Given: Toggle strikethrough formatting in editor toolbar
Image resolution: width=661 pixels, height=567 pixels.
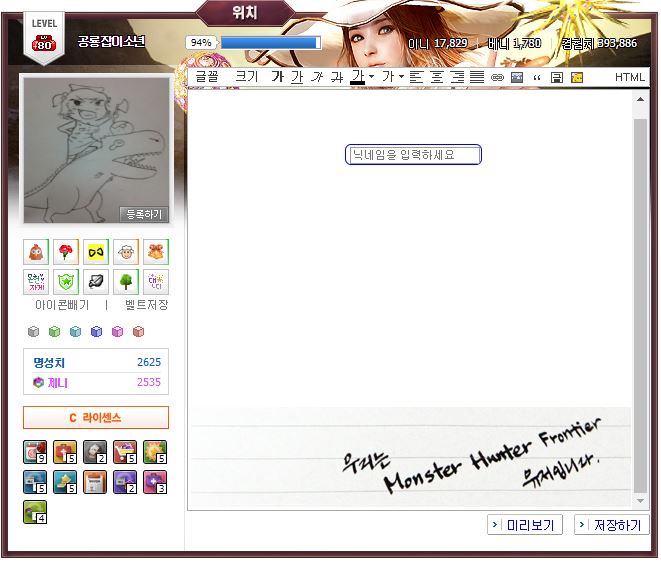Looking at the screenshot, I should coord(337,77).
